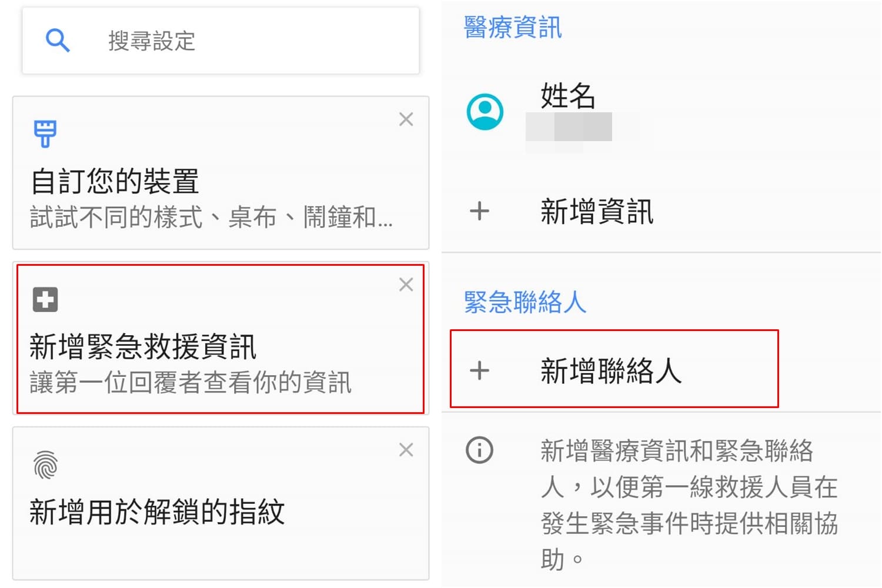Click the info circle icon
882x588 pixels.
coord(479,450)
